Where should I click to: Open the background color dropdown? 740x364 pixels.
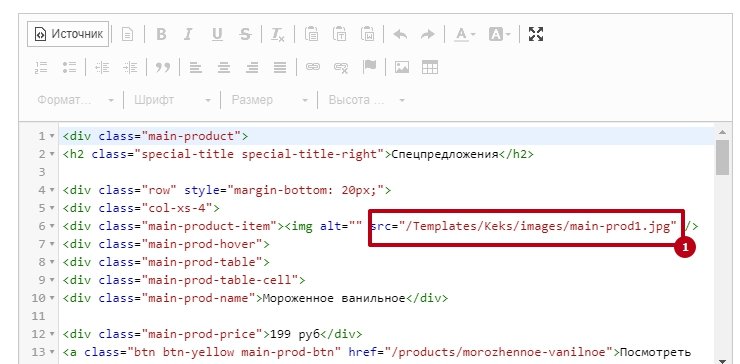click(x=499, y=34)
